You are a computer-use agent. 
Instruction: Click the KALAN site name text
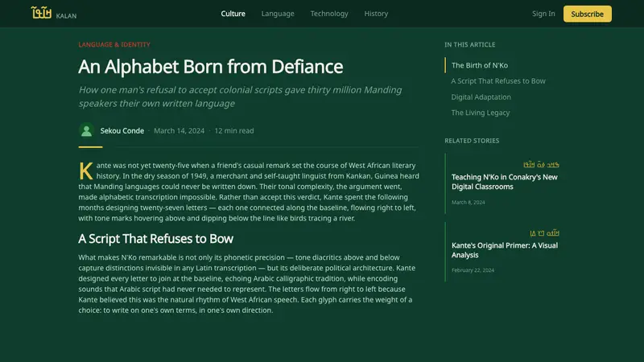(x=66, y=16)
